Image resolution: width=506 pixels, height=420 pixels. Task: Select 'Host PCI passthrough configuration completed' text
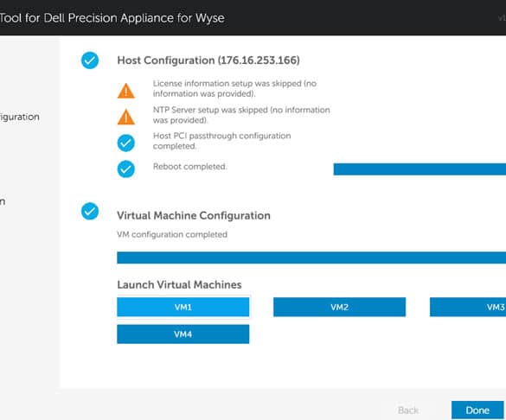pyautogui.click(x=221, y=141)
